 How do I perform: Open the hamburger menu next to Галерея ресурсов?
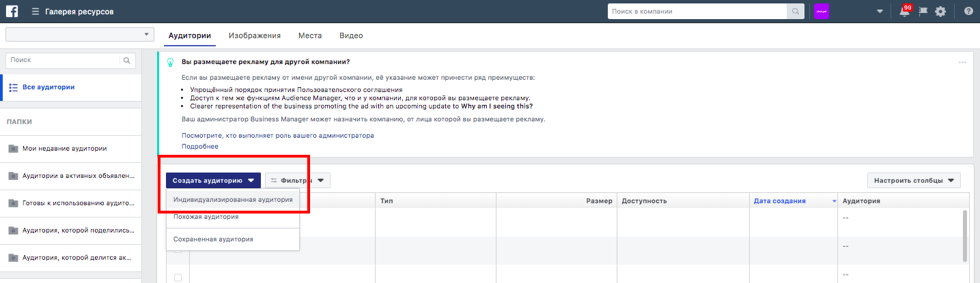[36, 12]
